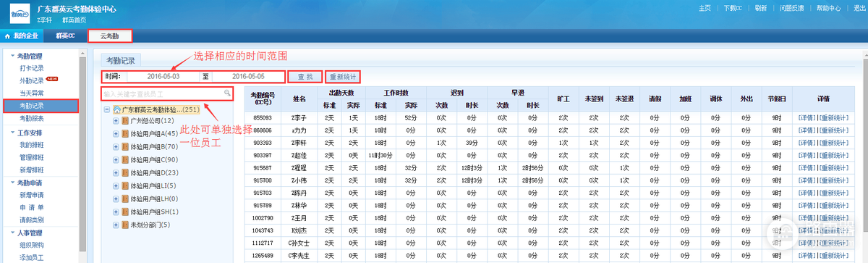Expand the 体验用户组C(90) node
Screen dimensions: 868x263
click(x=116, y=160)
